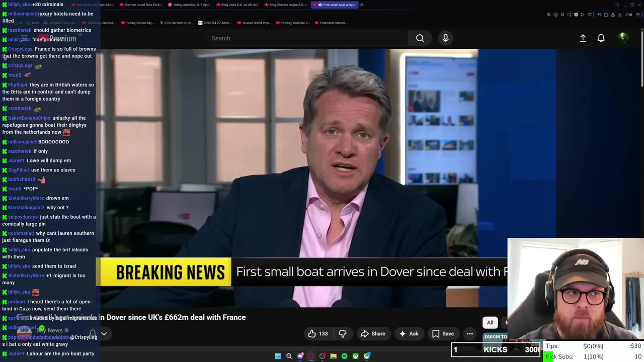644x362 pixels.
Task: Click the heart bookmark toolbar icon
Action: pyautogui.click(x=590, y=15)
